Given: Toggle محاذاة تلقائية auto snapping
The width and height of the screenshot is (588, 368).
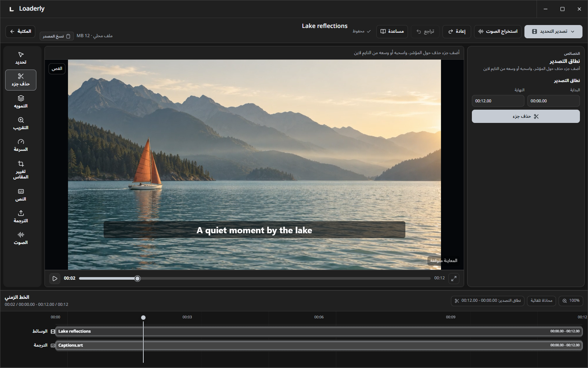Looking at the screenshot, I should tap(541, 301).
